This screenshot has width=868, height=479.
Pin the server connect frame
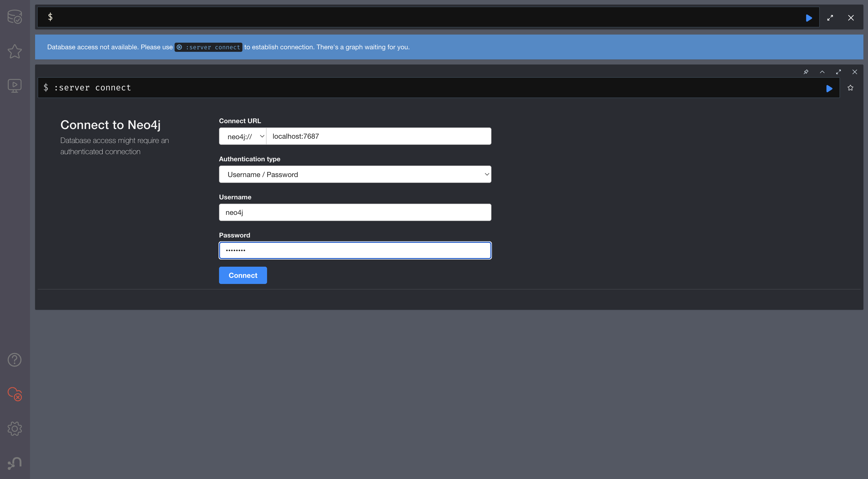point(806,72)
